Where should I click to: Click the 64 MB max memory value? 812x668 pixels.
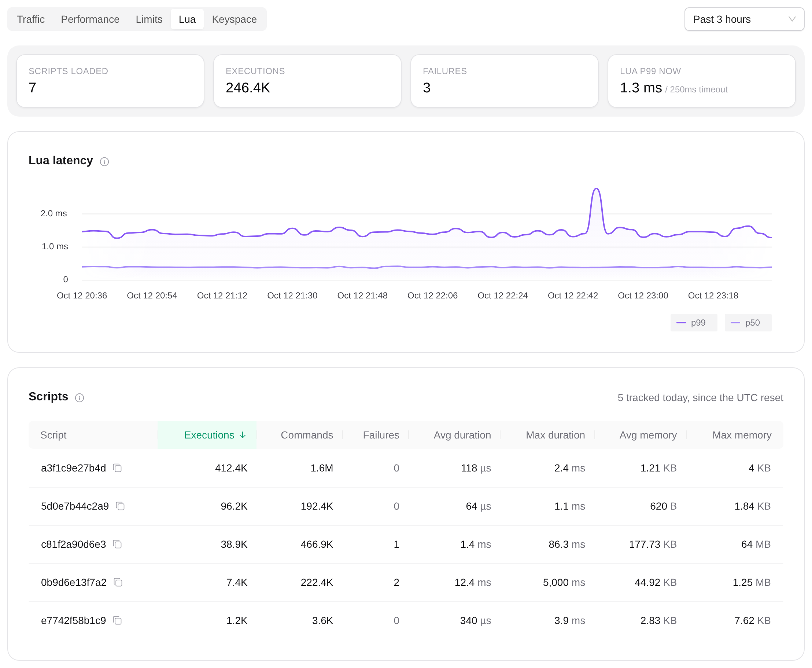click(756, 544)
